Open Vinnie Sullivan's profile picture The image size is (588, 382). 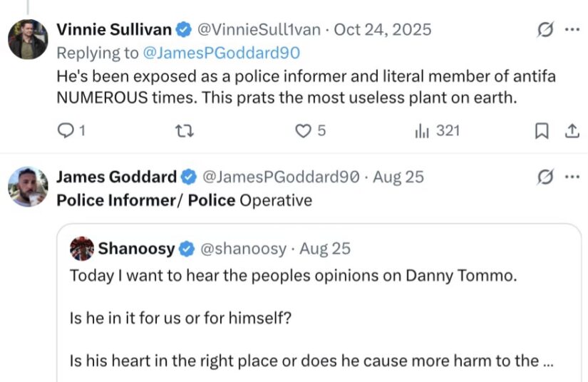pos(28,39)
